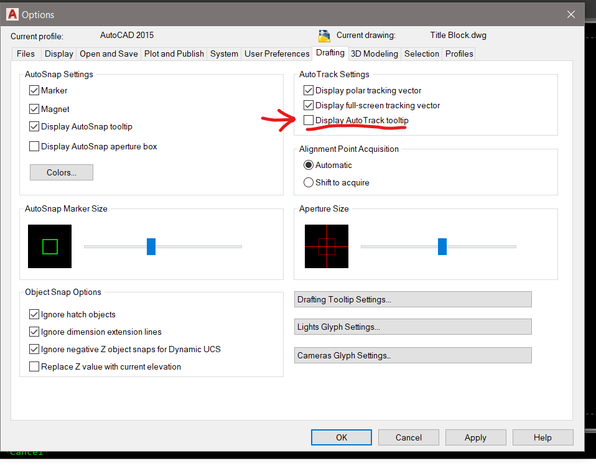Open the AutoSnap Colors dialog
Image resolution: width=596 pixels, height=471 pixels.
coord(62,173)
